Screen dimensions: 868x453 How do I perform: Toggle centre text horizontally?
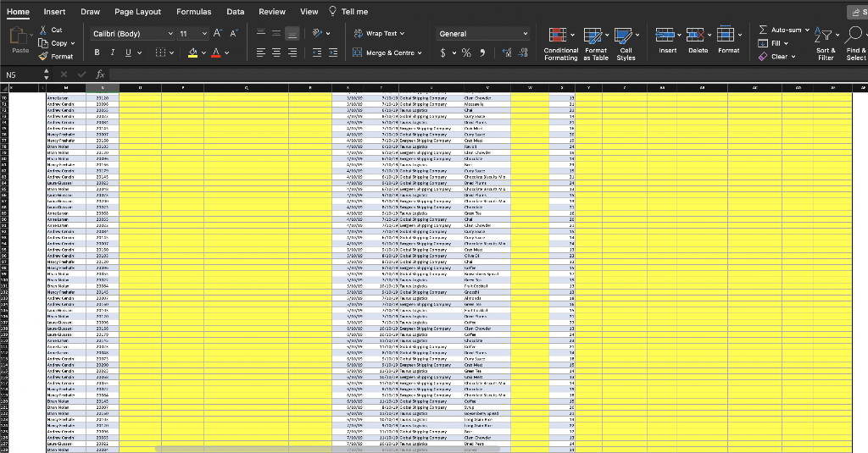point(276,52)
